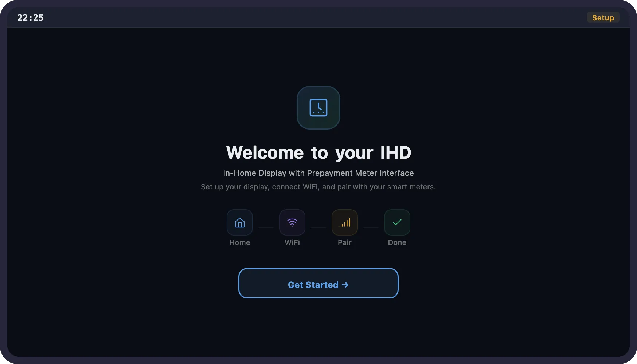
Task: Click the setup instructions sentence below the subtitle
Action: (318, 187)
